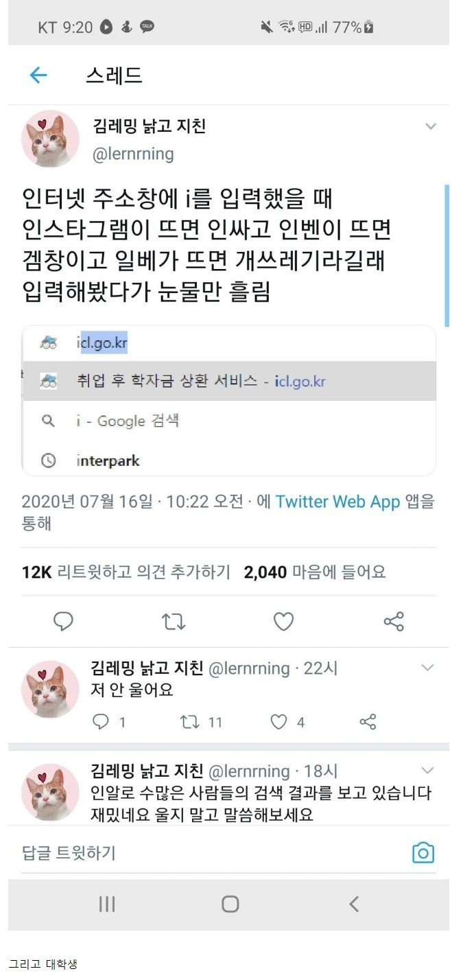The width and height of the screenshot is (452, 980).
Task: Open the cat profile picture of main tweet
Action: [50, 138]
